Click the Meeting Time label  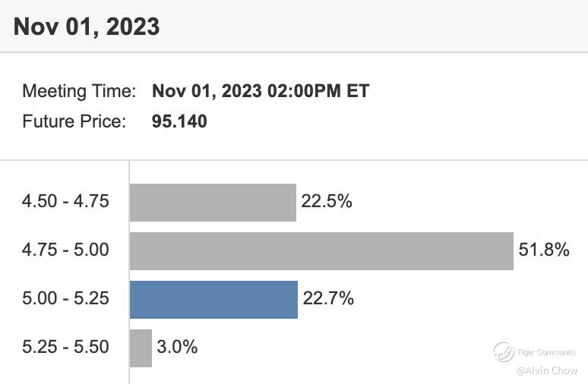pyautogui.click(x=79, y=92)
